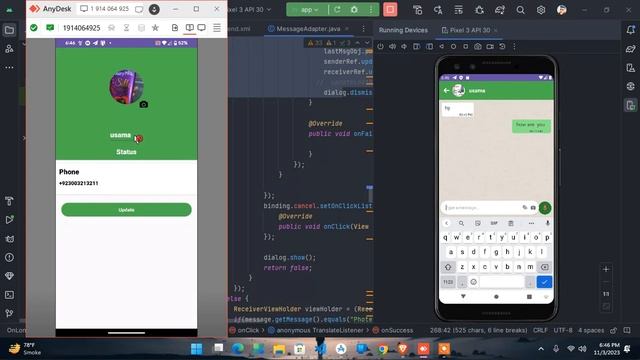Open Notifications bell in right sidebar
640x360 pixels.
(x=631, y=29)
